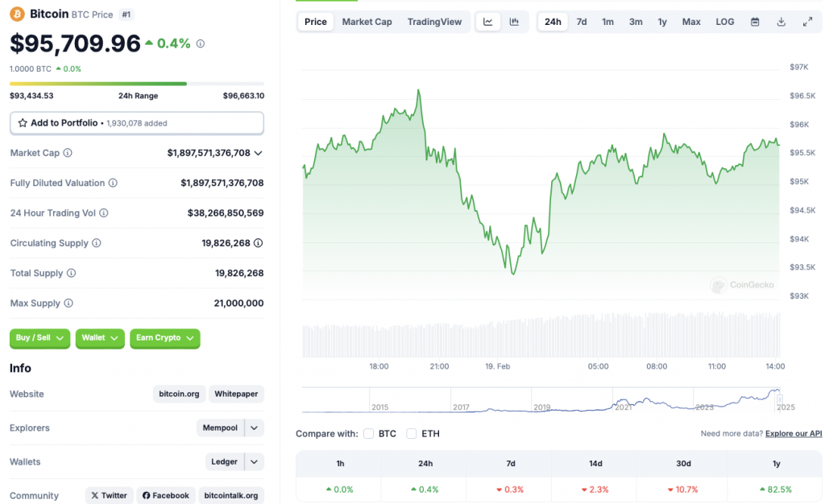
Task: Open the Market Cap info tooltip icon
Action: (x=68, y=153)
